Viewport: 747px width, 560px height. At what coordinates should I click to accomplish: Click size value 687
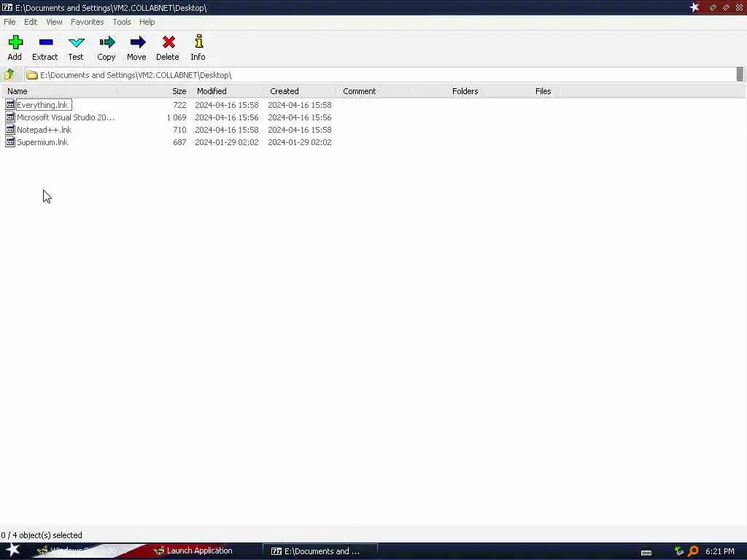pos(179,142)
